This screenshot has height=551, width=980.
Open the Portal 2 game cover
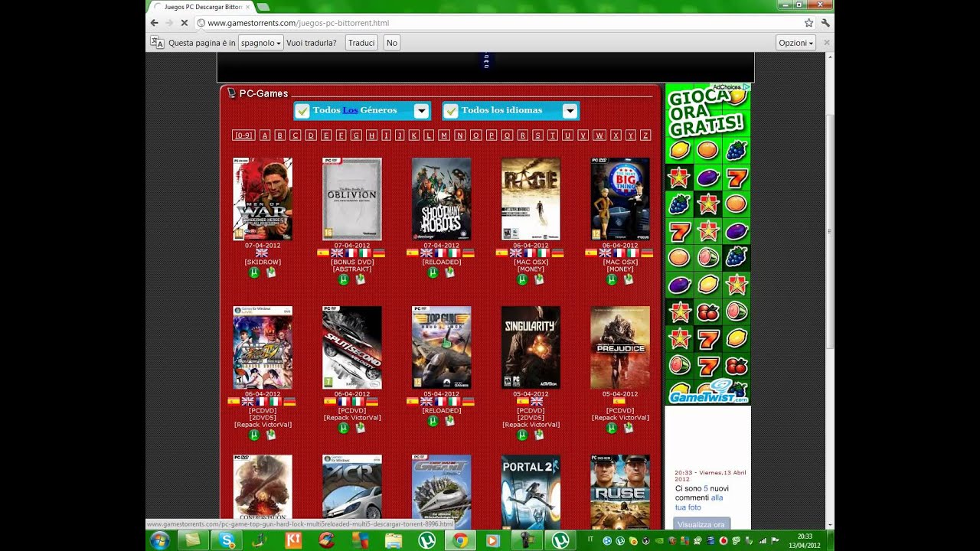coord(531,492)
